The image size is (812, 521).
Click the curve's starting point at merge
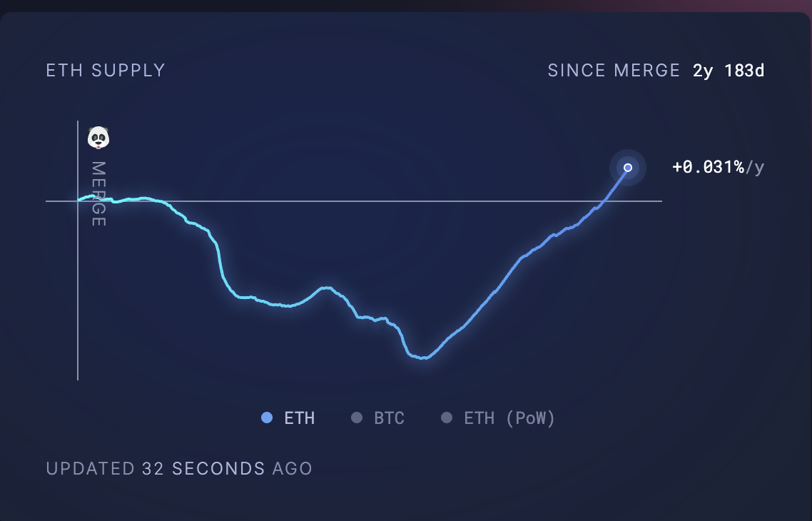pyautogui.click(x=78, y=201)
